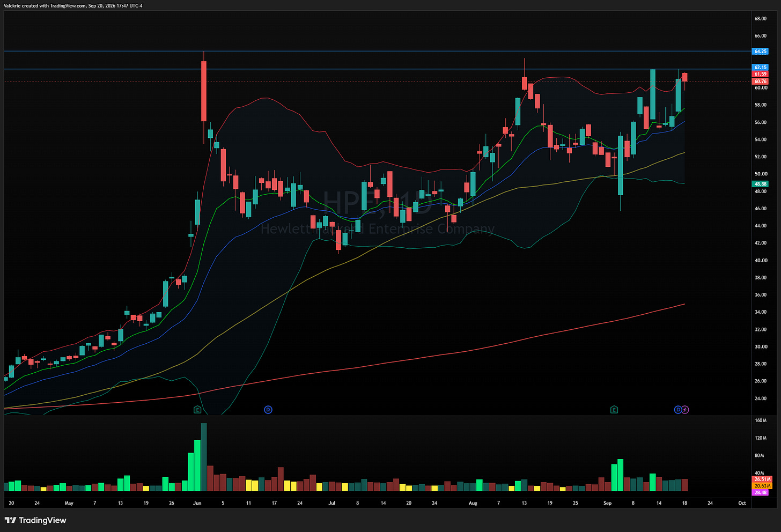Viewport: 781px width, 532px height.
Task: Click the September earnings E marker
Action: (x=614, y=410)
